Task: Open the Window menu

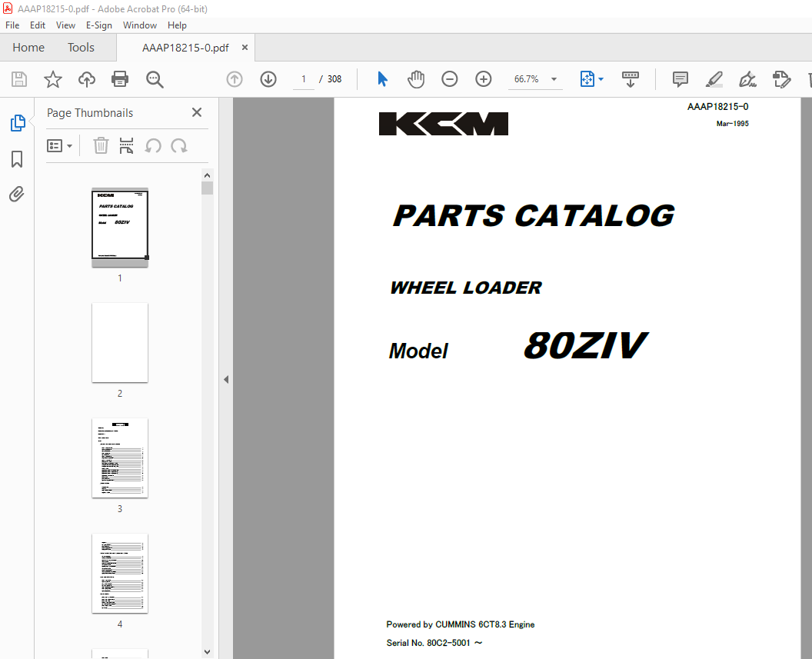Action: pyautogui.click(x=140, y=25)
